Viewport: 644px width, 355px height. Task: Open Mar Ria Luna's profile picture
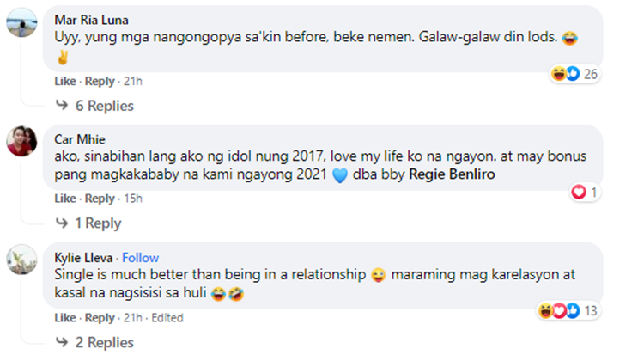click(21, 24)
